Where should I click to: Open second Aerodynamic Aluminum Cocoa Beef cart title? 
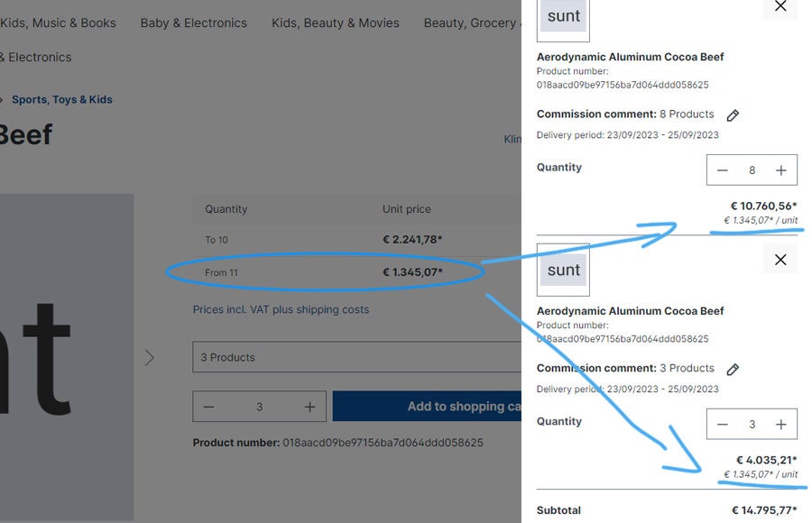630,311
